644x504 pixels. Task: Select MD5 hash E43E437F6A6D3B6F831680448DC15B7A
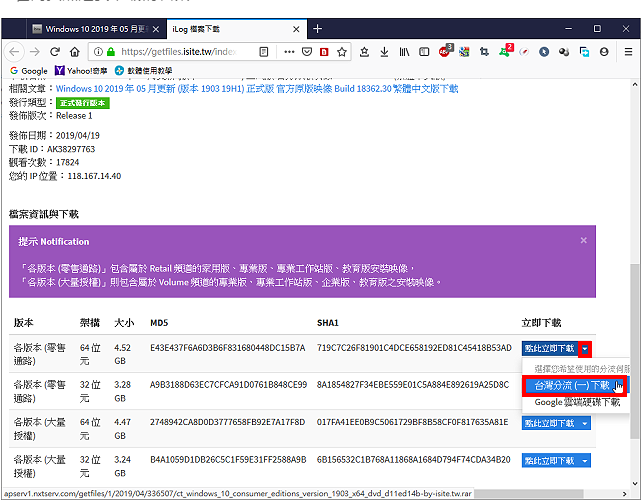point(228,348)
